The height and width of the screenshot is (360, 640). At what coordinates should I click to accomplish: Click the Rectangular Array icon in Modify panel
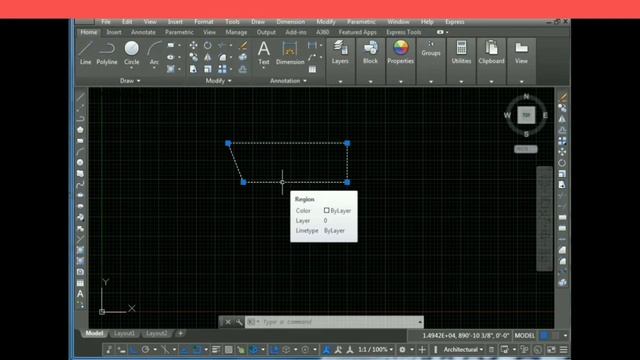222,69
